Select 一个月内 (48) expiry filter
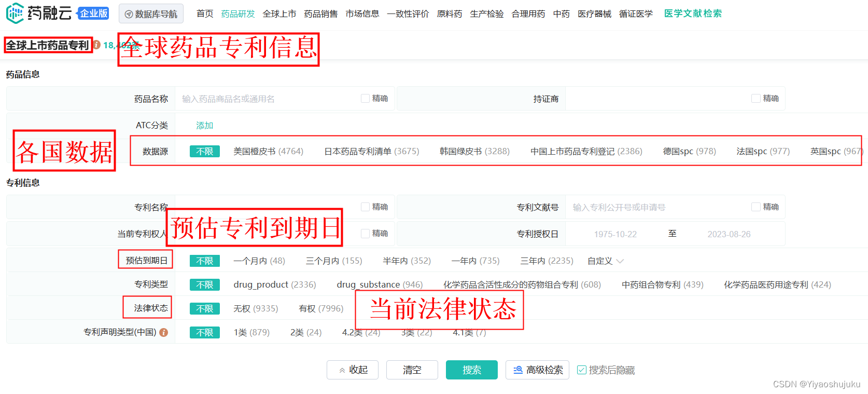 pos(259,261)
